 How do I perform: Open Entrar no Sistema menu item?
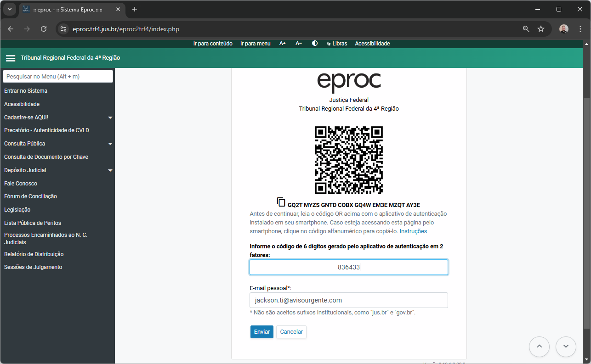26,91
